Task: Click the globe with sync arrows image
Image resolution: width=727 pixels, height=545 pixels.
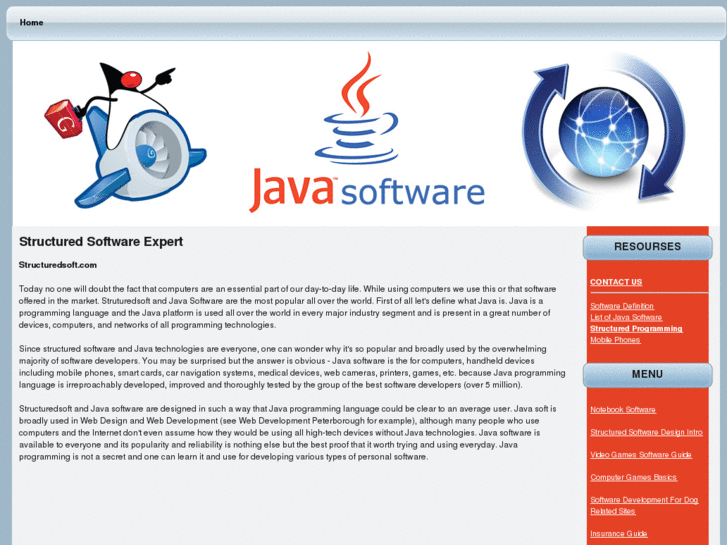Action: click(604, 130)
